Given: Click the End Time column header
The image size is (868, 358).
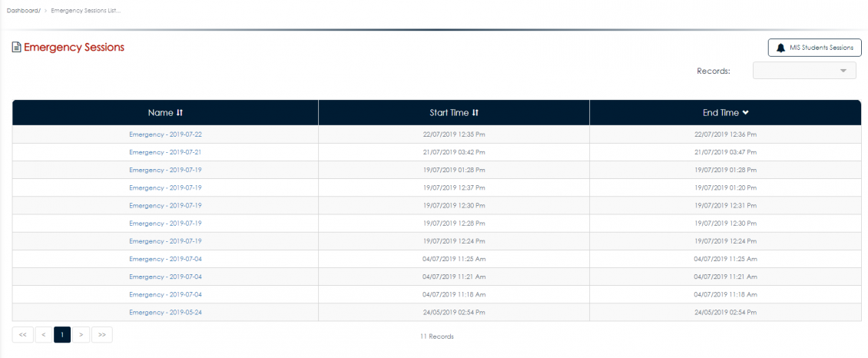Looking at the screenshot, I should 721,113.
